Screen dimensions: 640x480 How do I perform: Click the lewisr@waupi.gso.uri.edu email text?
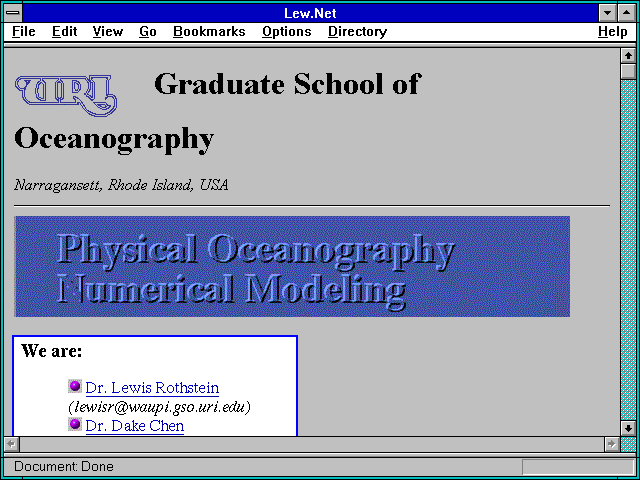(159, 407)
